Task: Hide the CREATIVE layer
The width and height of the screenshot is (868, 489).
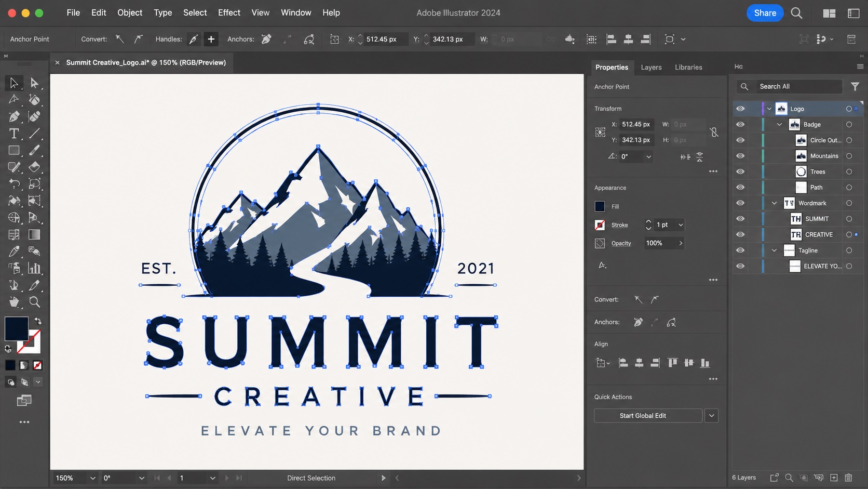Action: pos(740,234)
